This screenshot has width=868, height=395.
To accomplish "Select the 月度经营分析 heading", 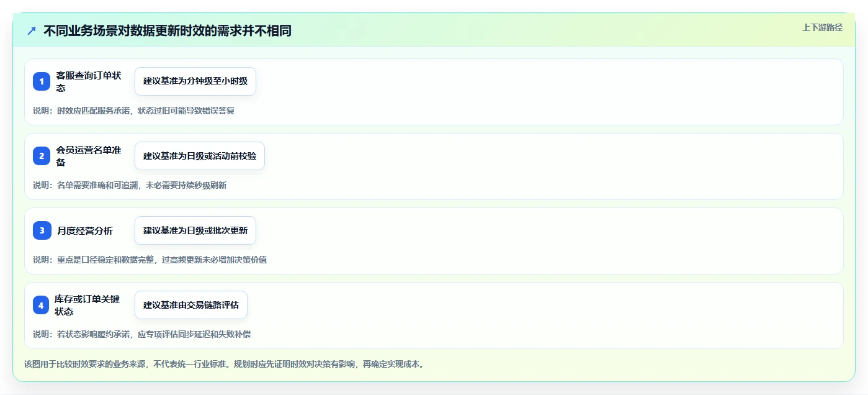I will tap(85, 230).
